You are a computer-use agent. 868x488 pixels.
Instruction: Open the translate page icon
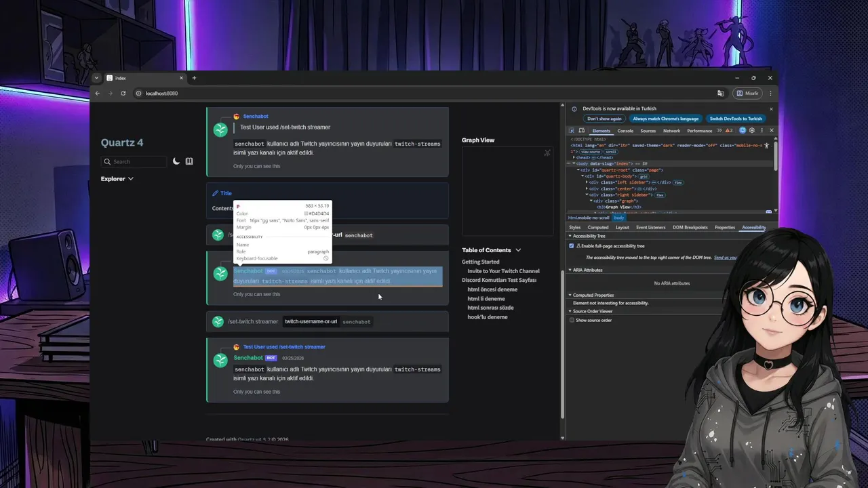point(720,93)
